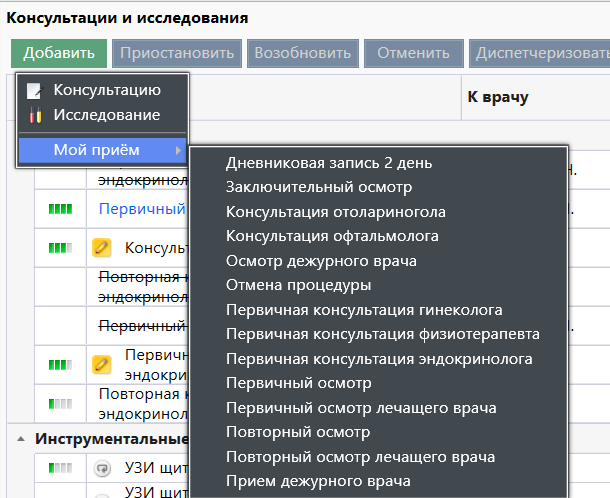Image resolution: width=610 pixels, height=498 pixels.
Task: Pick Повторный осмотр лечащего врача
Action: point(360,457)
